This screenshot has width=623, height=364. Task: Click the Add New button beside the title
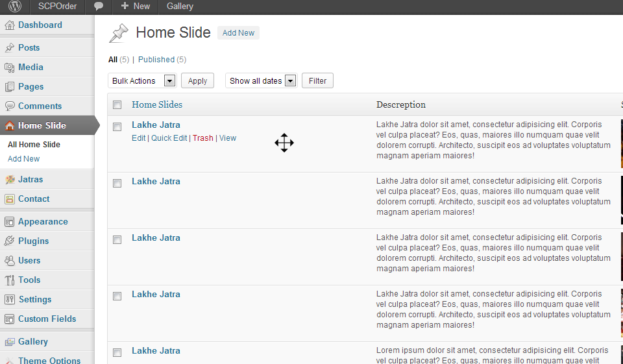point(238,33)
